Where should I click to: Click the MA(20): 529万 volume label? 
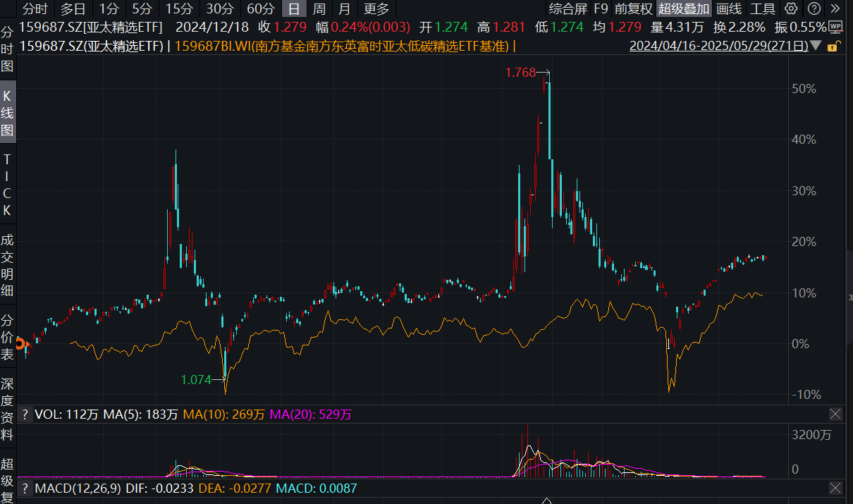tap(310, 414)
